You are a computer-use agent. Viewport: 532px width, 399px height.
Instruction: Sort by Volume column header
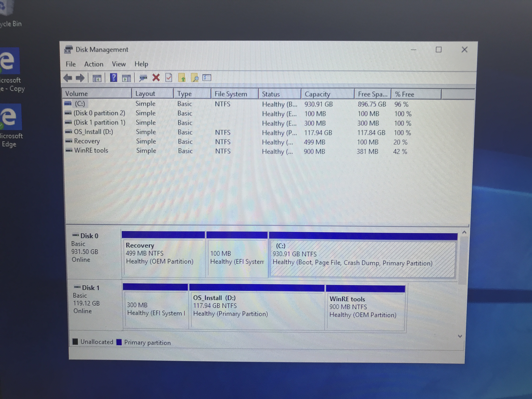pyautogui.click(x=77, y=94)
